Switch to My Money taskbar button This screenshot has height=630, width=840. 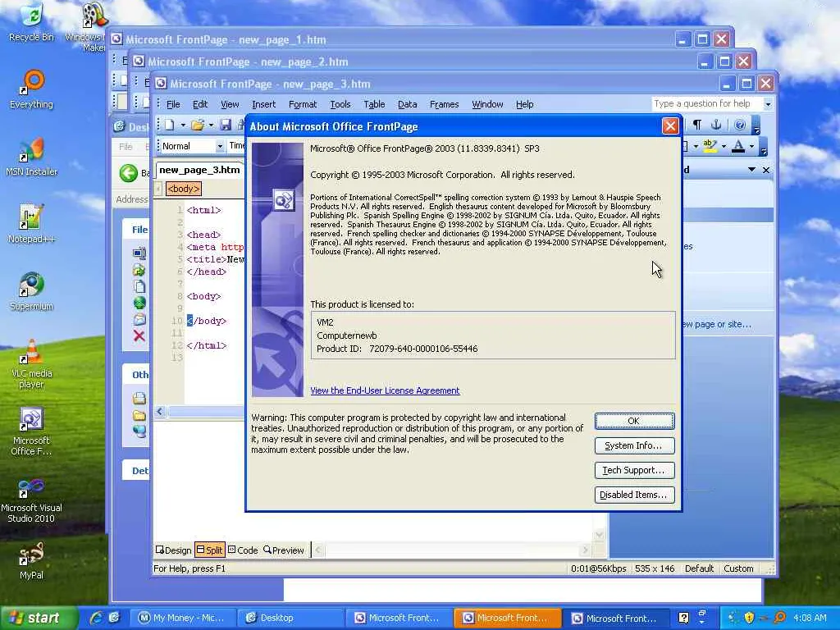coord(181,619)
